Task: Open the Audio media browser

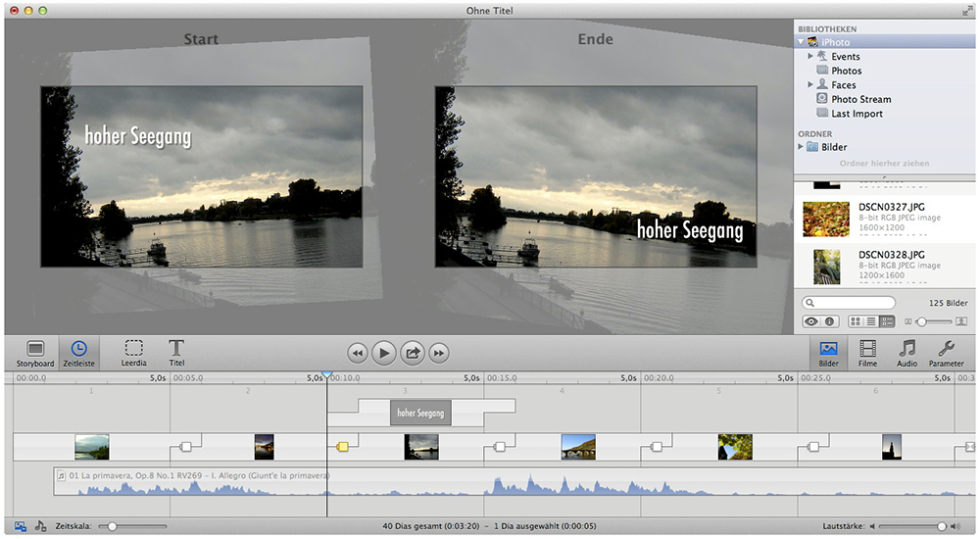Action: (907, 352)
